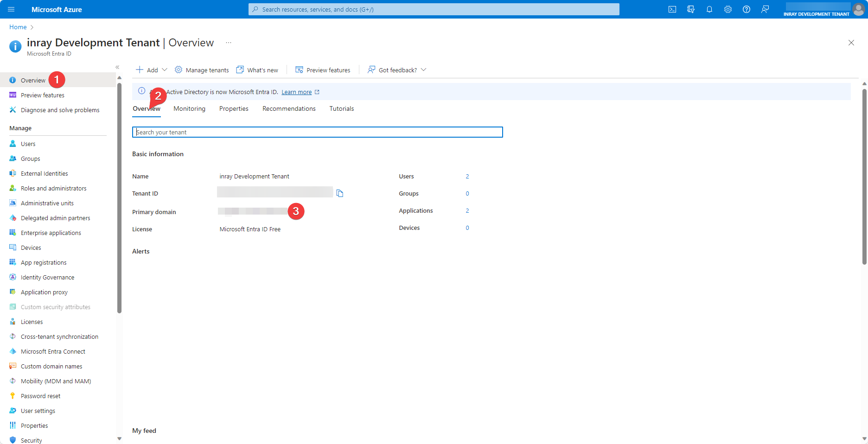This screenshot has width=868, height=444.
Task: Click What's new in the toolbar
Action: click(257, 70)
